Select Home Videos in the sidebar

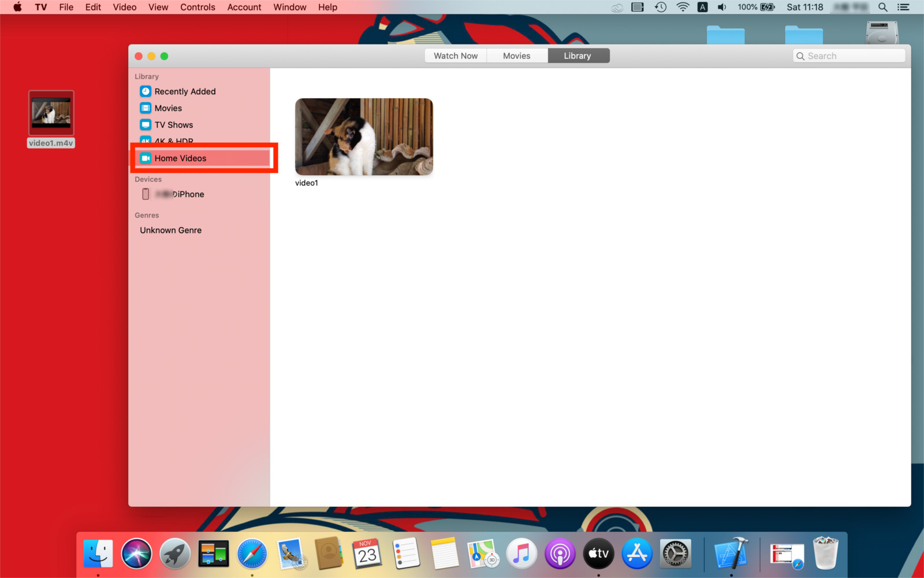(180, 158)
